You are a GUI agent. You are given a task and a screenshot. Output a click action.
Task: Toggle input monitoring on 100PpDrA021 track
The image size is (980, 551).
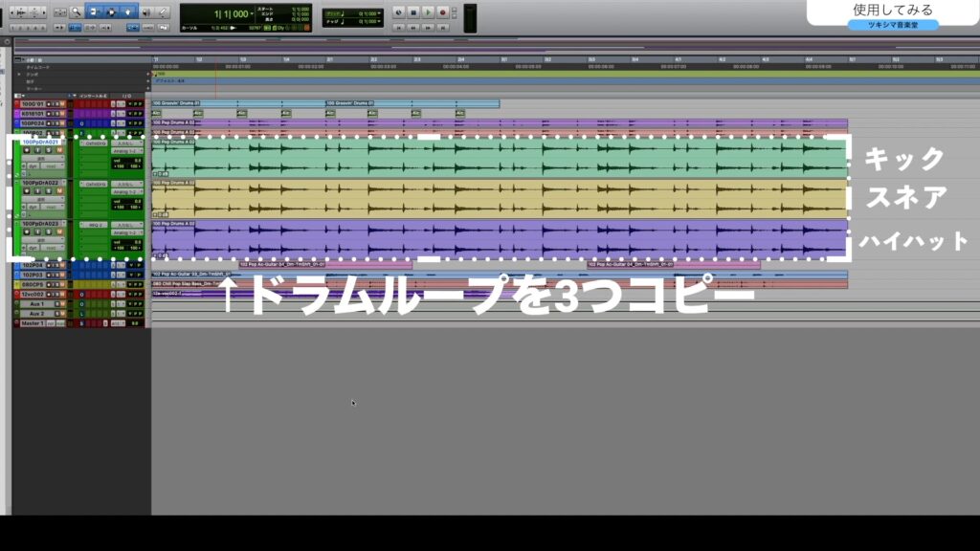click(37, 150)
